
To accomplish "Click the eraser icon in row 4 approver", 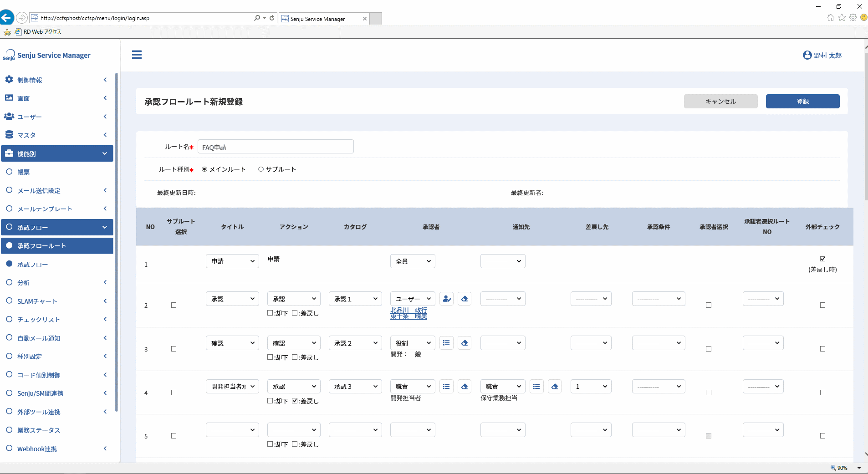I will point(465,386).
